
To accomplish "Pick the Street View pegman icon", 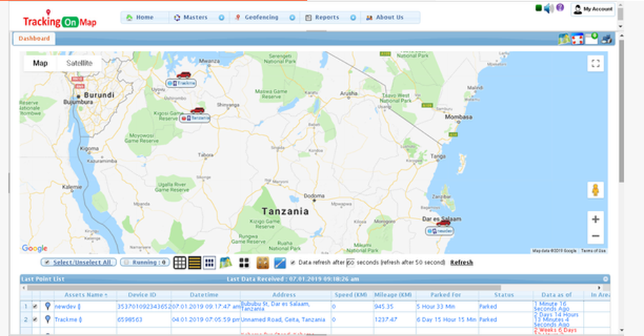I will [595, 190].
